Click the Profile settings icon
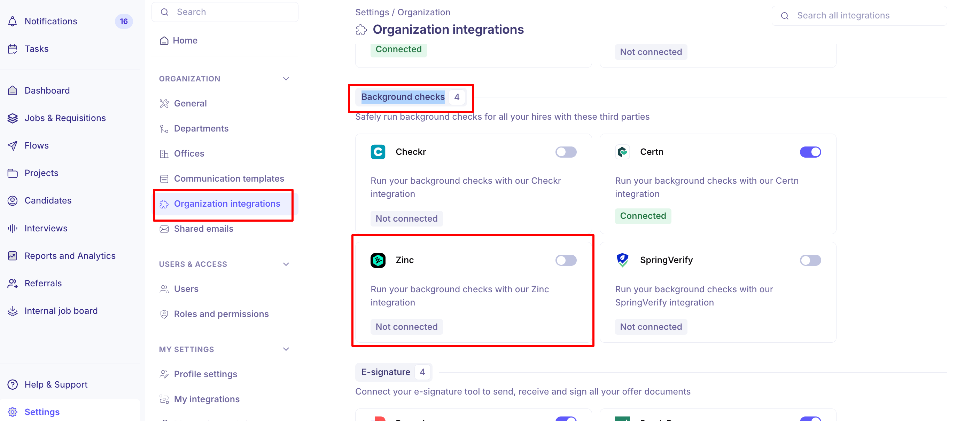The image size is (980, 421). click(x=164, y=374)
